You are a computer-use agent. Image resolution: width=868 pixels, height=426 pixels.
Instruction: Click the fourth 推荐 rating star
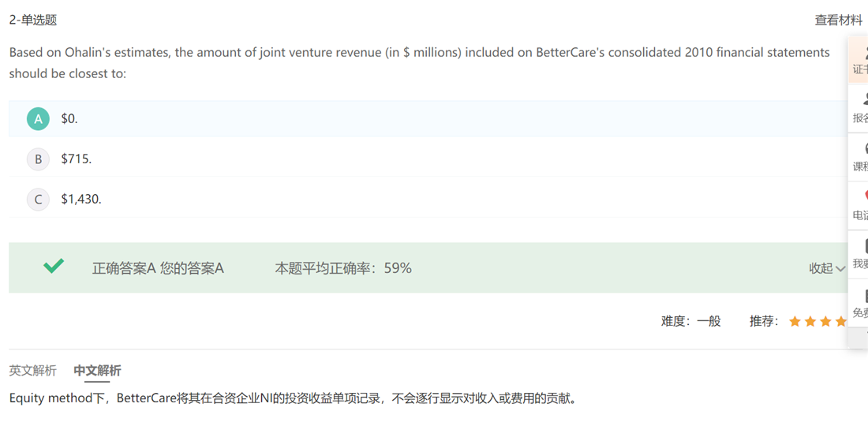(840, 321)
